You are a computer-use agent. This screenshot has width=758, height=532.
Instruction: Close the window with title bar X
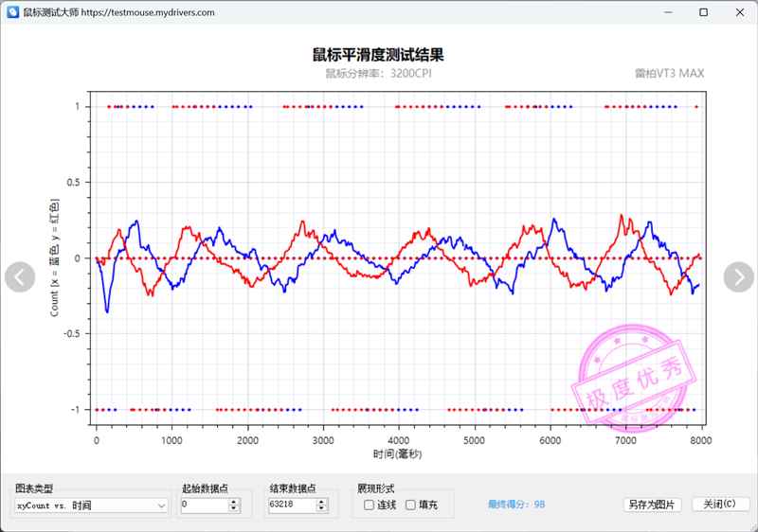pos(740,12)
